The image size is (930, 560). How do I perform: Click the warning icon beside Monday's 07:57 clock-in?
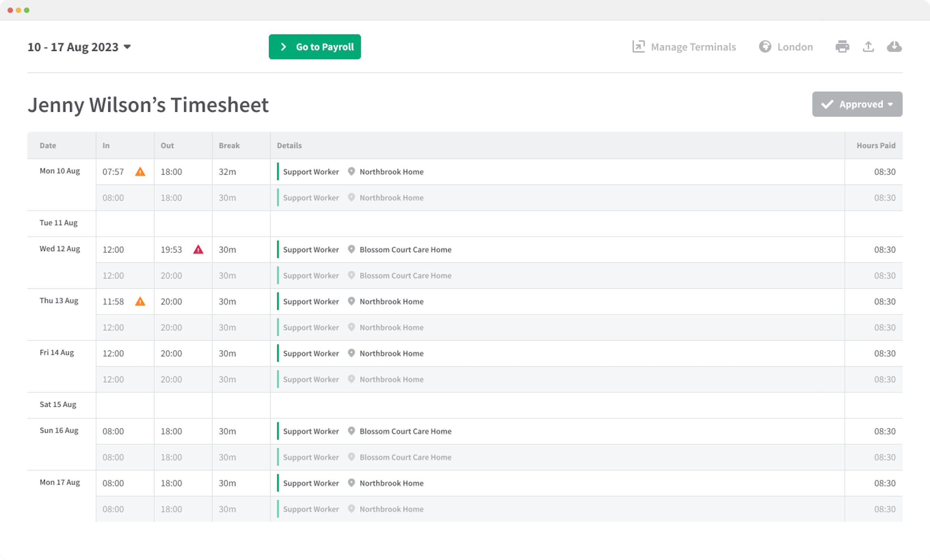pos(140,172)
